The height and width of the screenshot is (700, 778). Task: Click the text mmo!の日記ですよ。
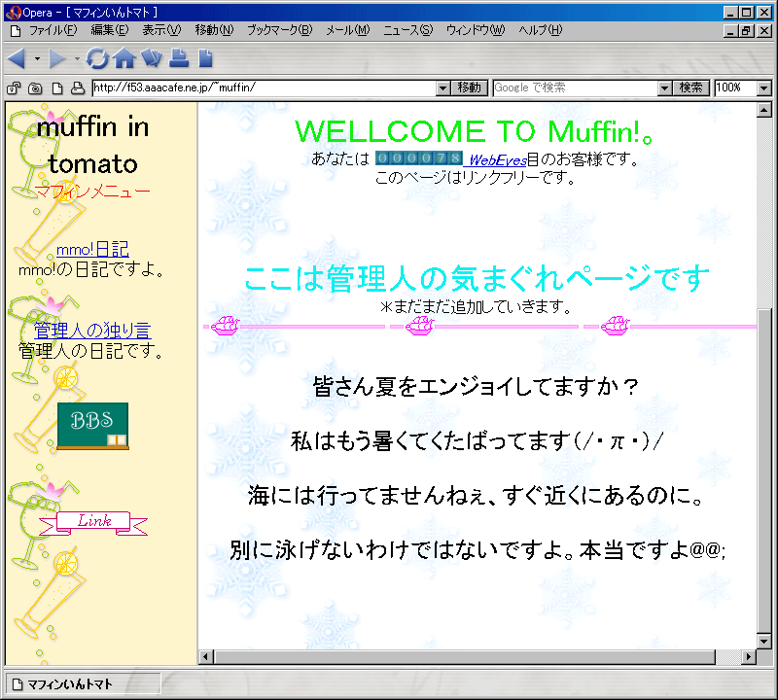[91, 270]
